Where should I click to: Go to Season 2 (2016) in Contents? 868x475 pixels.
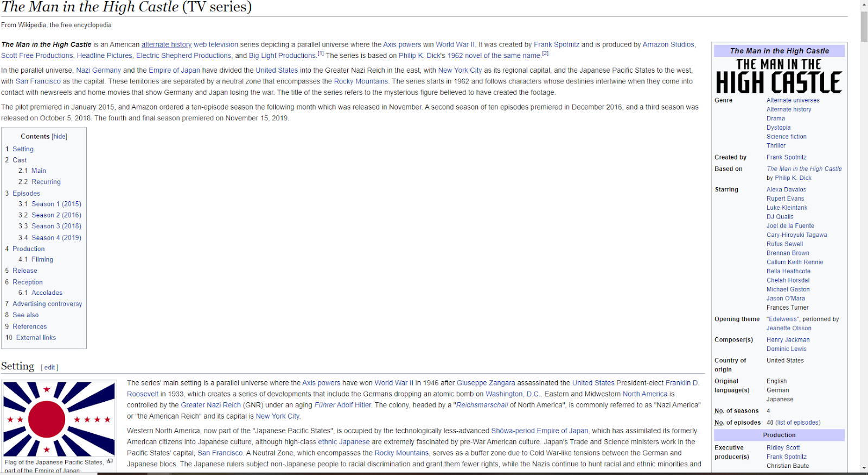[56, 215]
